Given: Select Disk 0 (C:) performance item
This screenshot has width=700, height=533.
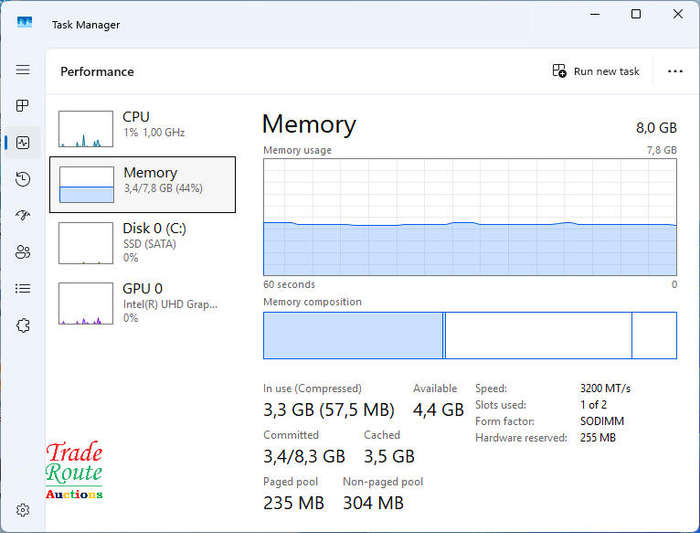Looking at the screenshot, I should click(x=142, y=243).
